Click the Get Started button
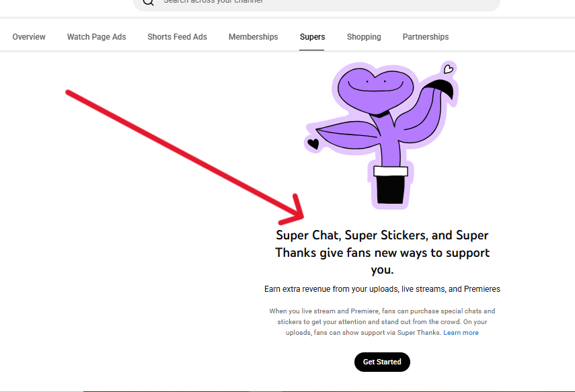The width and height of the screenshot is (575, 392). [382, 362]
